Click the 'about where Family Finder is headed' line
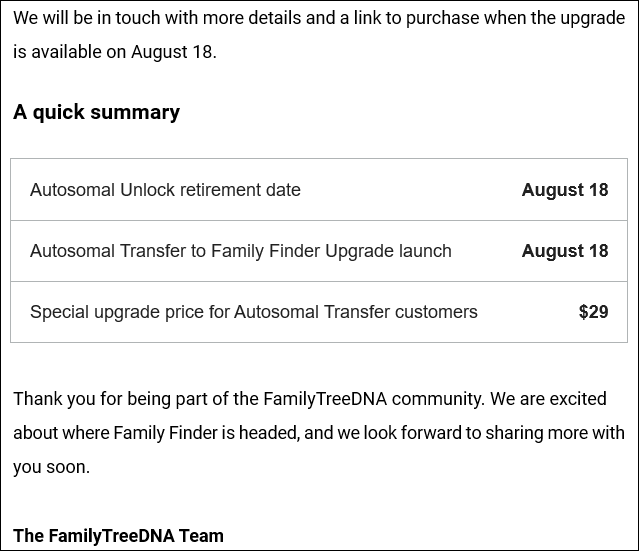Viewport: 639px width, 551px height. tap(319, 433)
